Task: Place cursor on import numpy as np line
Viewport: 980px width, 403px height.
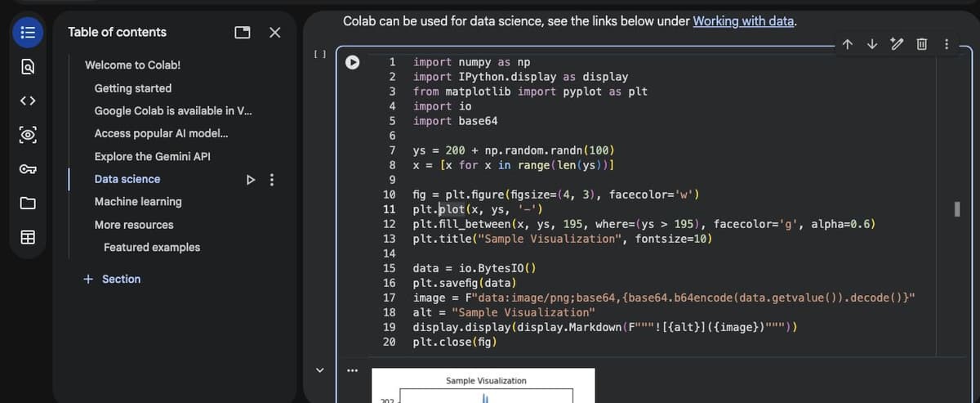Action: (x=472, y=62)
